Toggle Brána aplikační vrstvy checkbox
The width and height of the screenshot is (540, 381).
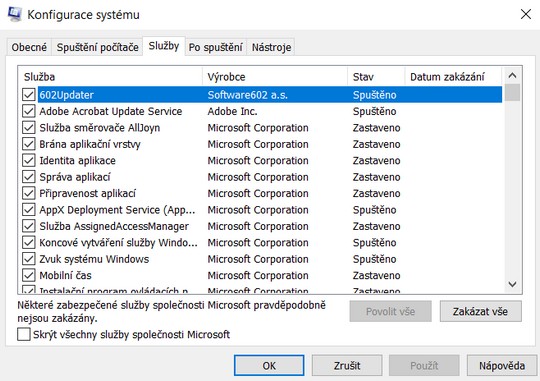[x=29, y=144]
